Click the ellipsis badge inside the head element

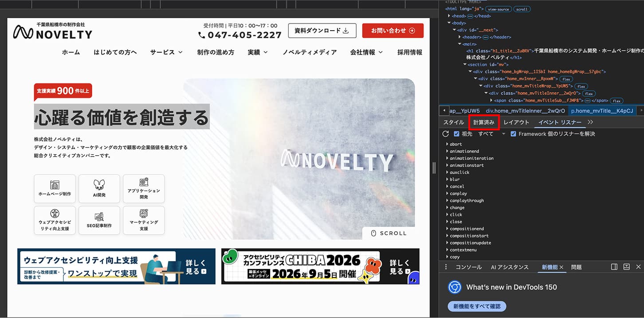click(x=470, y=16)
